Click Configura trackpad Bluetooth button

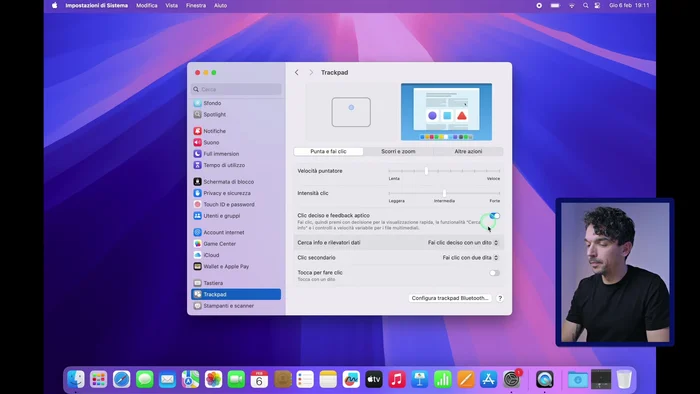(x=450, y=298)
